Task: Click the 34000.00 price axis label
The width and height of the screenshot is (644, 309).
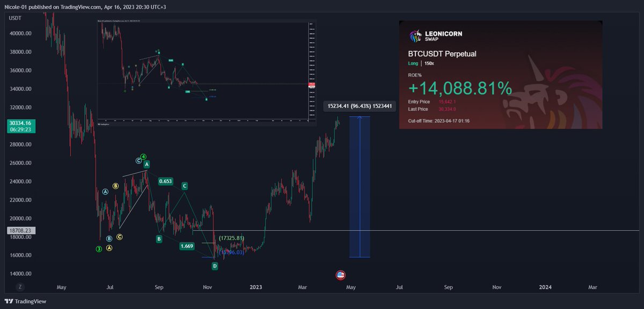Action: tap(21, 89)
